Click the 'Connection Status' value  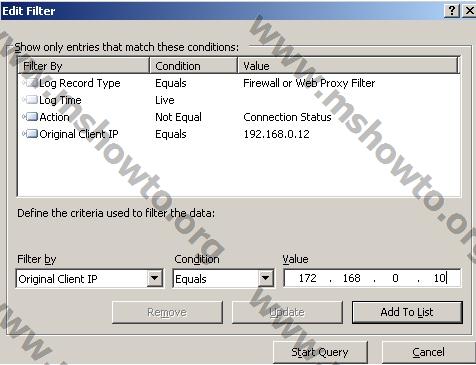pyautogui.click(x=287, y=117)
